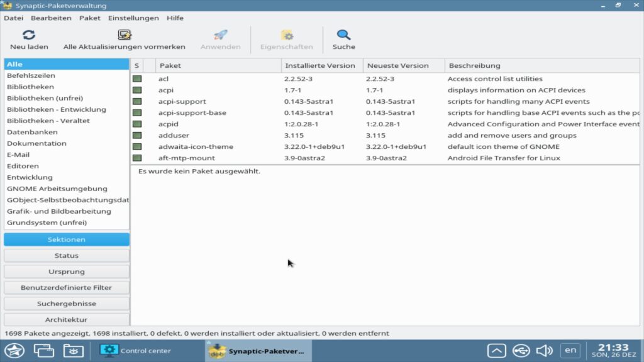The width and height of the screenshot is (644, 362).
Task: Sort by the Neueste Version column header
Action: click(x=404, y=65)
